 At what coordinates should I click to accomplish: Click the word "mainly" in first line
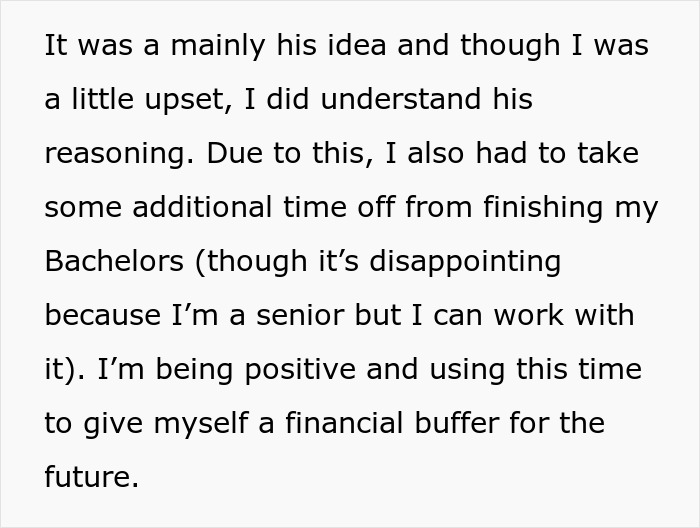218,46
